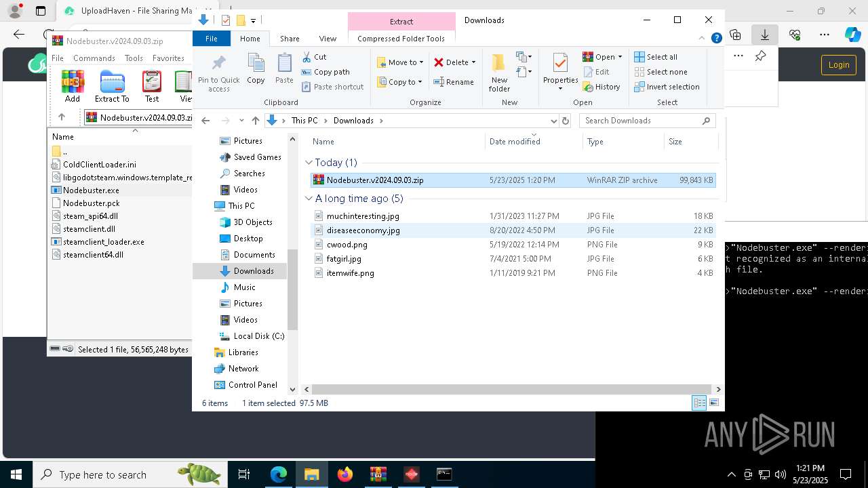Open browser downloads icon in Edge
This screenshot has width=868, height=488.
pos(765,34)
